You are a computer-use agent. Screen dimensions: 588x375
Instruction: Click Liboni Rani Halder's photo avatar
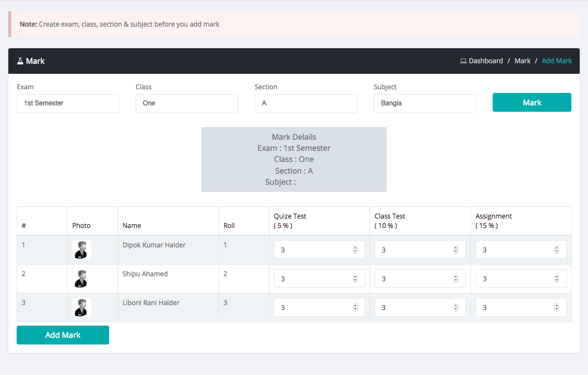point(82,307)
